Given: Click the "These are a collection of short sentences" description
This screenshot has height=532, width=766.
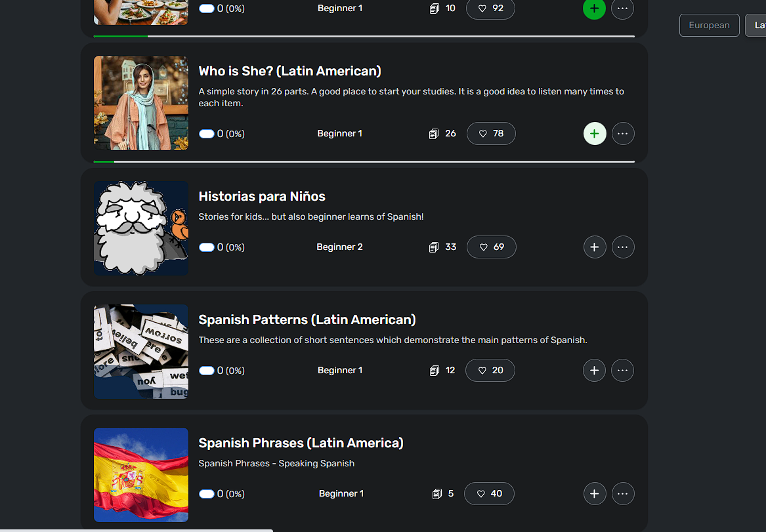Looking at the screenshot, I should [393, 340].
